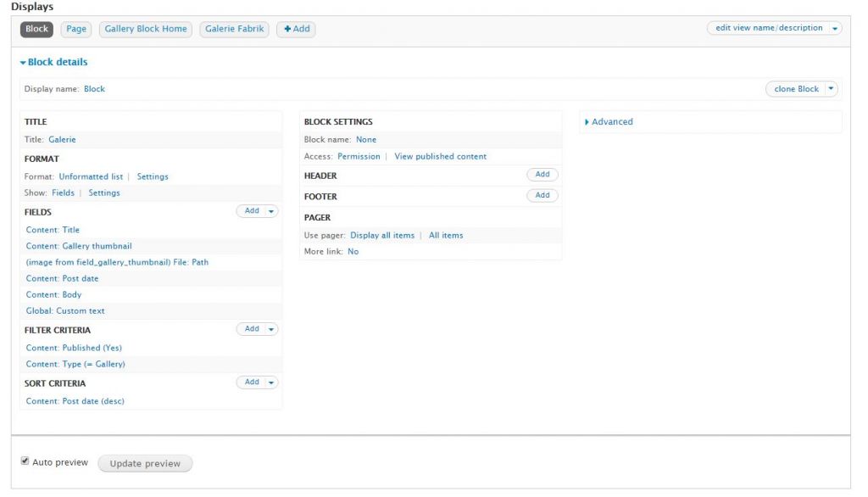Open the Content: Gallery thumbnail field
Screen dimensions: 868x497
79,246
